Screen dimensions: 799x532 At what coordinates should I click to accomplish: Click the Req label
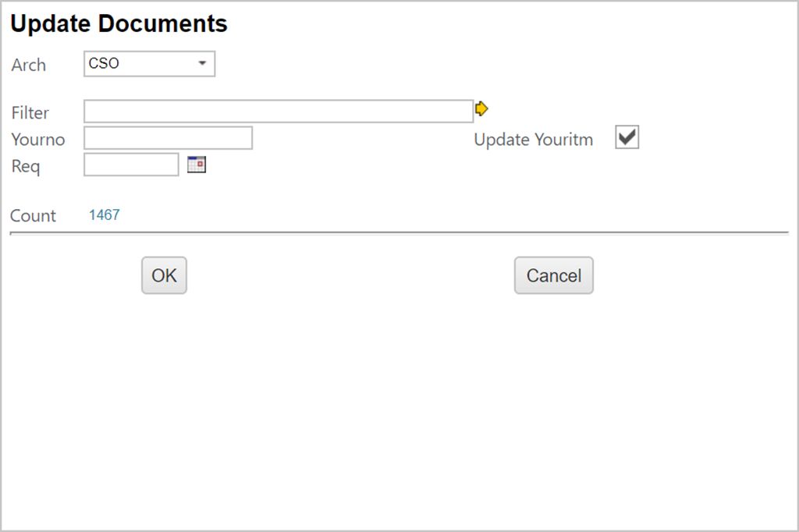(26, 167)
